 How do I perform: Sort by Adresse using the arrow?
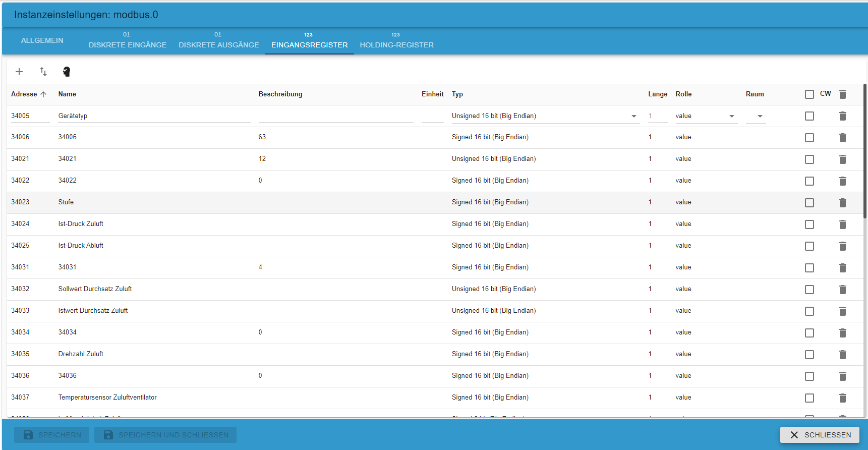(x=43, y=94)
